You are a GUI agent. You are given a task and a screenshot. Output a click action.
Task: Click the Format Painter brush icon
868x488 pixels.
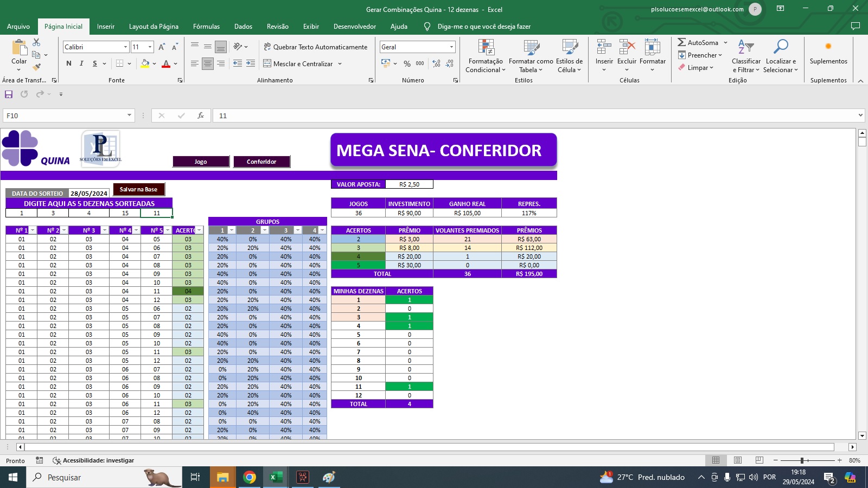(36, 67)
